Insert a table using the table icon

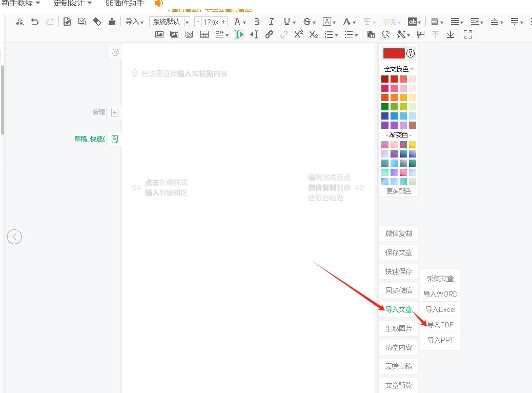pos(204,34)
